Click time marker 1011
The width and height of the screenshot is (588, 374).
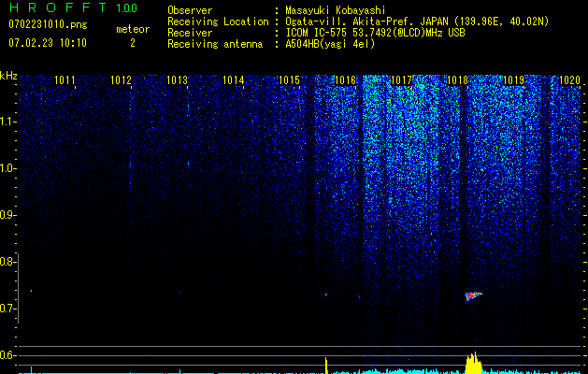(65, 80)
